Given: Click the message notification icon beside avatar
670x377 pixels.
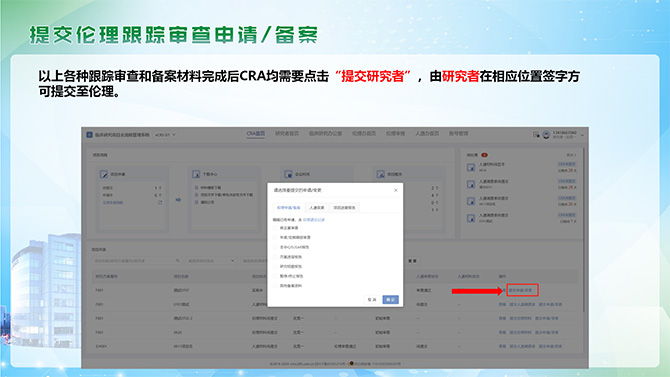Looking at the screenshot, I should [536, 135].
